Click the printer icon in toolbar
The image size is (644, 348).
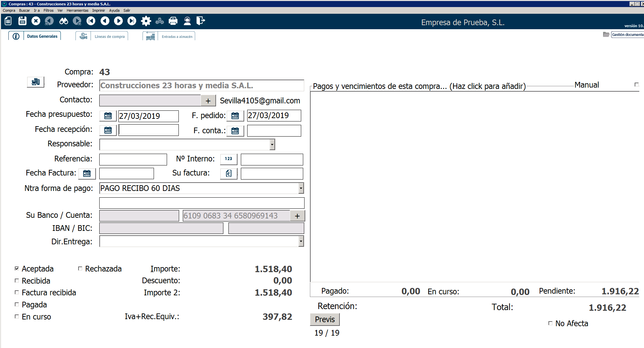click(173, 21)
